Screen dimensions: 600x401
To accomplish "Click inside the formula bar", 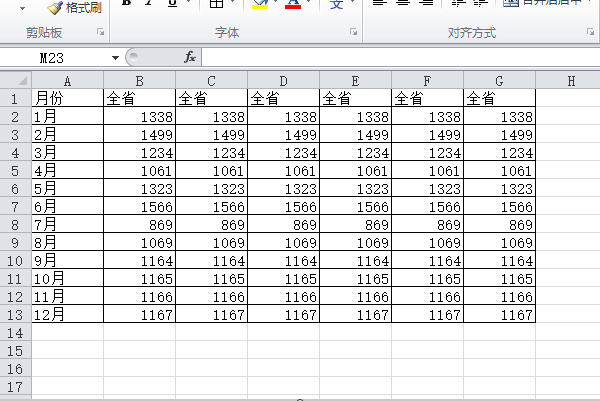I will tap(400, 57).
